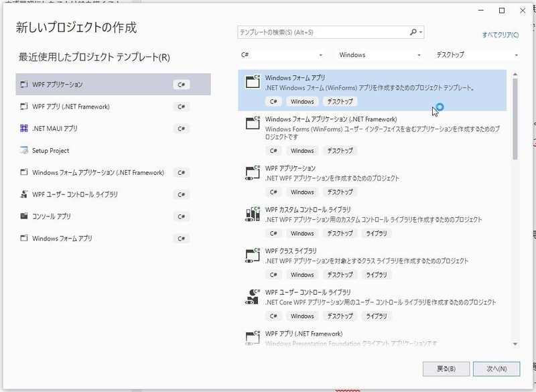Select WPF アプリ (.NET Framework) result title
The height and width of the screenshot is (392, 536).
point(304,334)
